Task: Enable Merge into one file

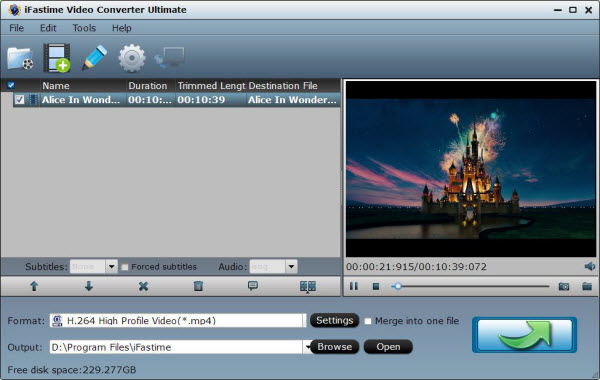Action: click(368, 321)
